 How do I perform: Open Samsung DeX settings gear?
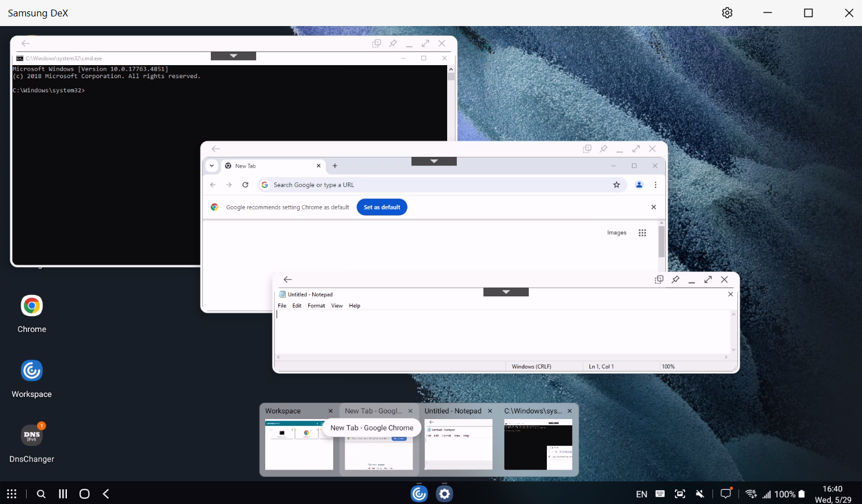pos(727,13)
